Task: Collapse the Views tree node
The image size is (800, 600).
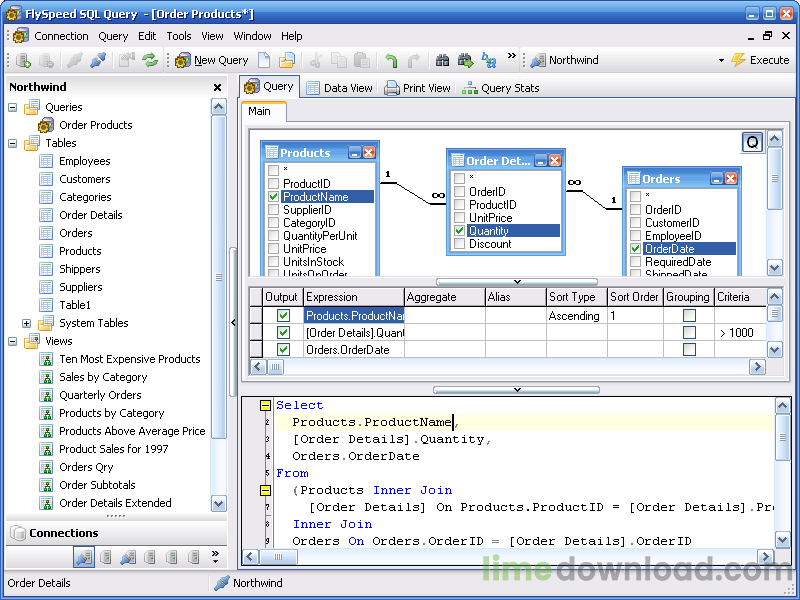Action: pyautogui.click(x=13, y=341)
